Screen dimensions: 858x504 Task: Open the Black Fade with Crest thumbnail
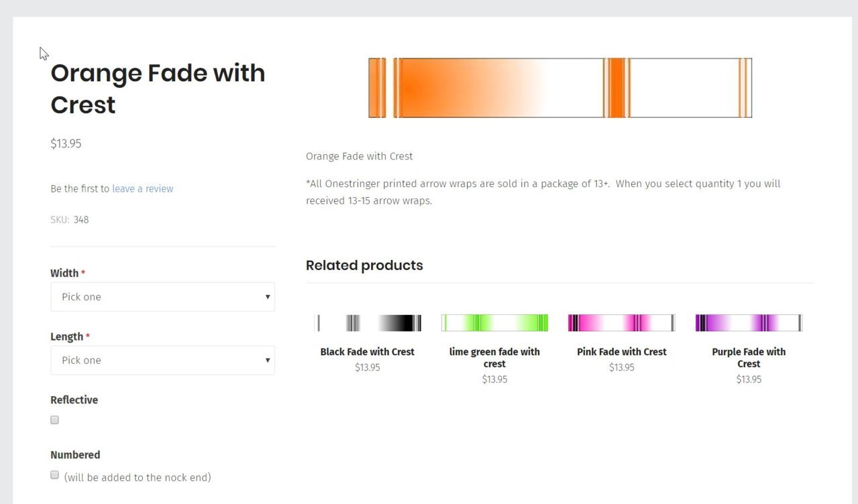coord(368,323)
